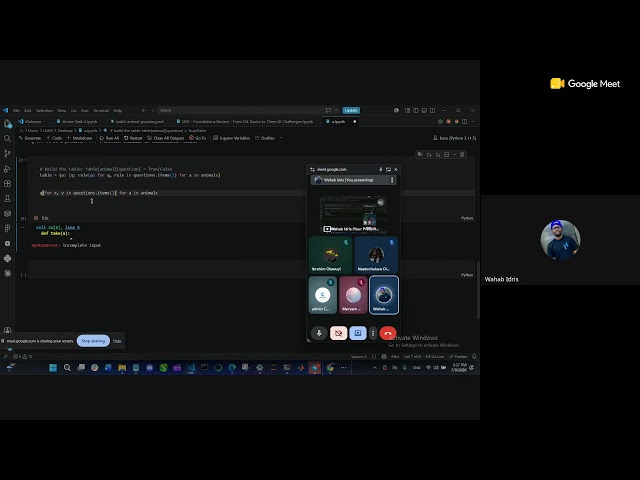
Task: Open the Extensions view
Action: (x=7, y=184)
